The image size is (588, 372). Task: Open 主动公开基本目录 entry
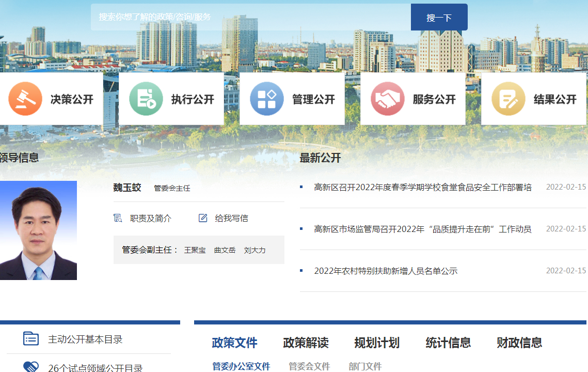[86, 339]
